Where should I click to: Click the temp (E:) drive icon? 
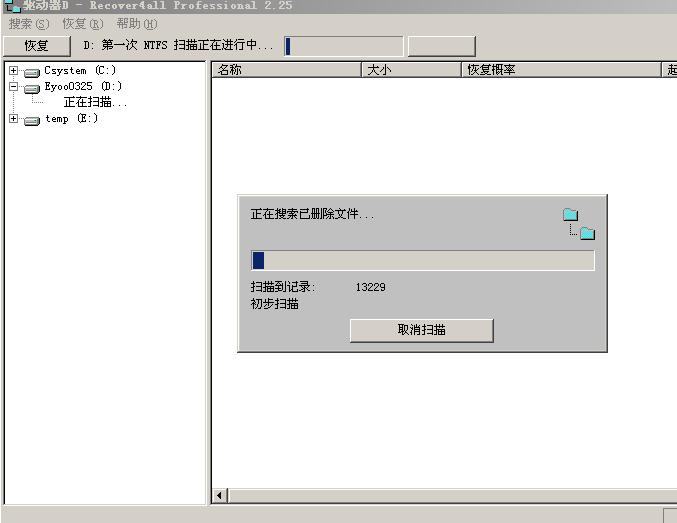[32, 120]
